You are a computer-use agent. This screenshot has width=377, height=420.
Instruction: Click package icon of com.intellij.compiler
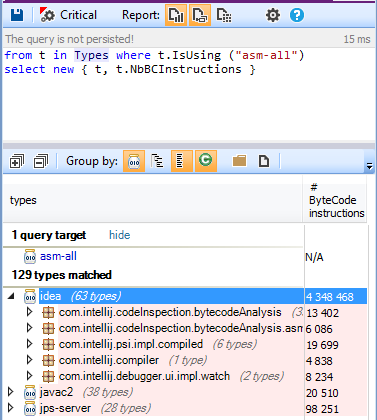coord(48,360)
